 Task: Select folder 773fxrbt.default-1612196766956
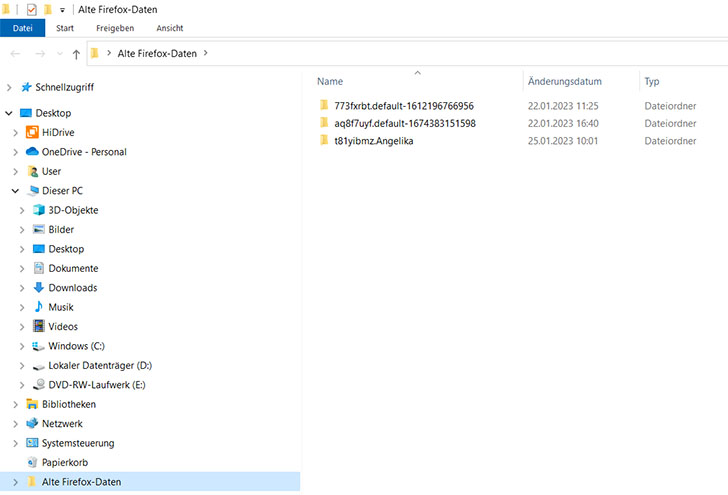click(x=404, y=106)
